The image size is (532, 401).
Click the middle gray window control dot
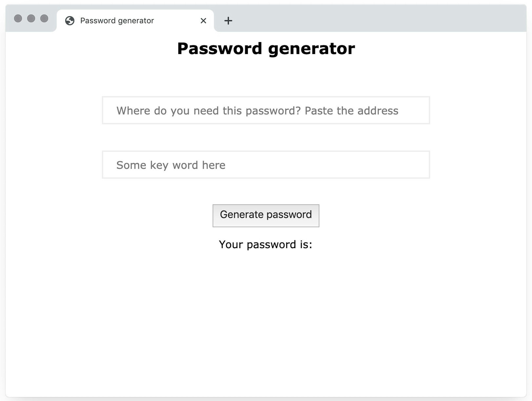click(31, 19)
